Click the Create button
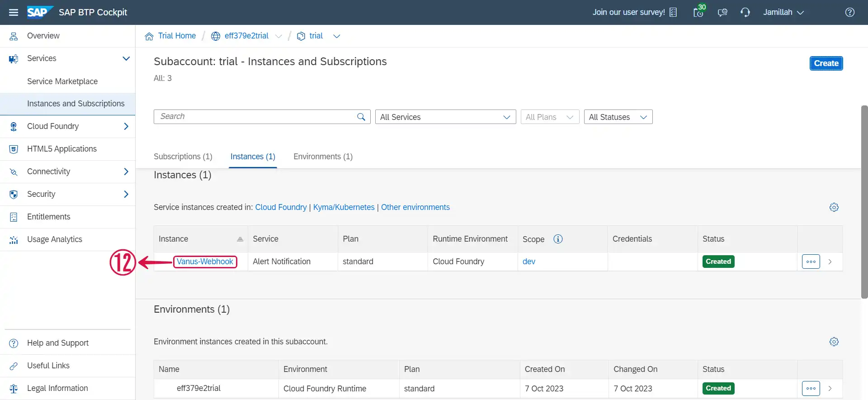The height and width of the screenshot is (400, 868). (x=826, y=63)
